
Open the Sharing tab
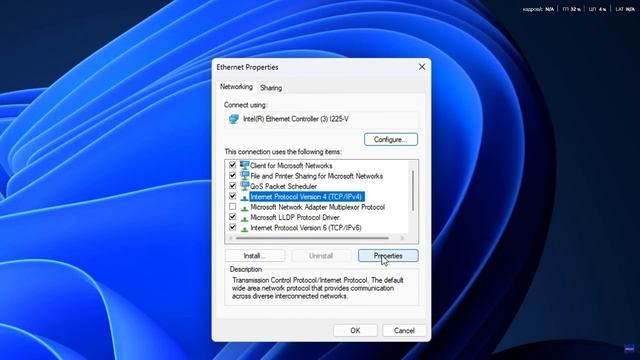click(x=271, y=88)
